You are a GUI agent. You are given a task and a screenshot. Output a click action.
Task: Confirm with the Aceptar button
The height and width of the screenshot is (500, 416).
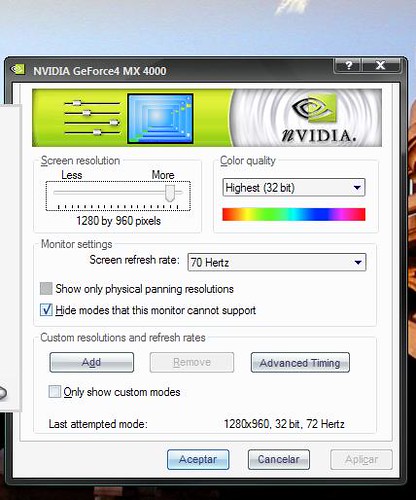click(198, 459)
